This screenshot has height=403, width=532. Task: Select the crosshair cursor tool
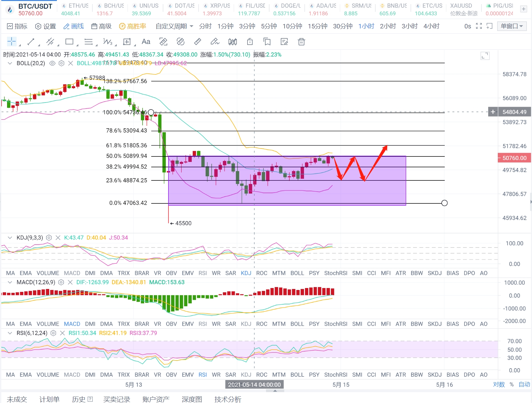point(12,42)
